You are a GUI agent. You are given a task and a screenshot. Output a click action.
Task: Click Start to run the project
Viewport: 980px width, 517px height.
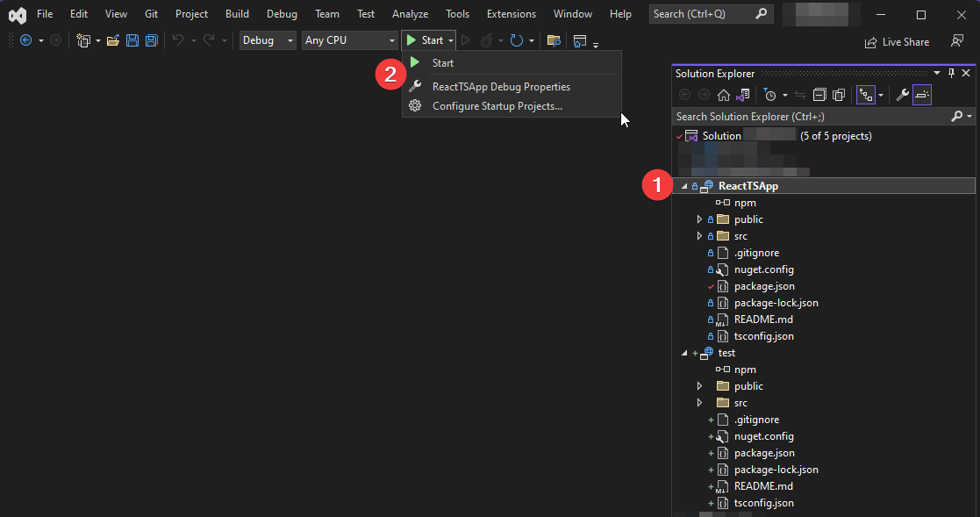tap(441, 62)
